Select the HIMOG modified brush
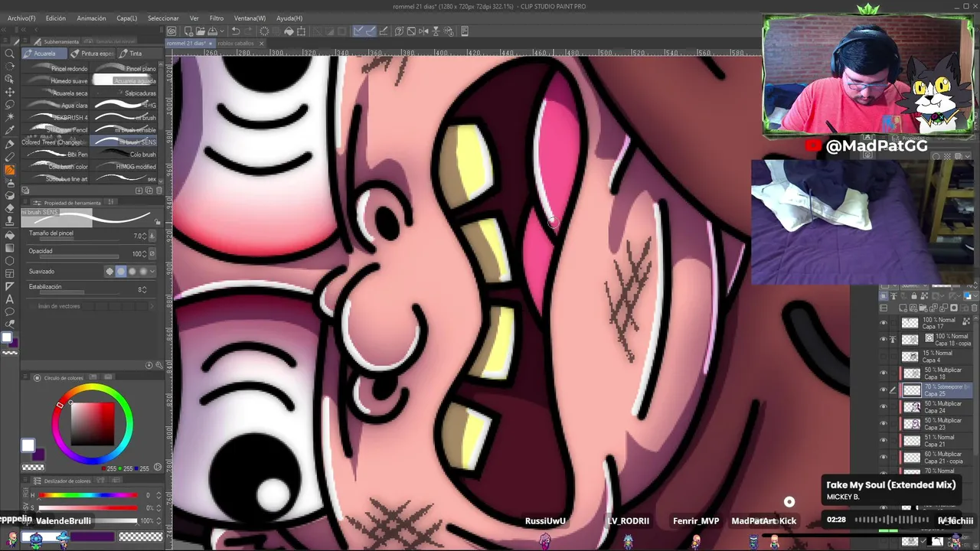The height and width of the screenshot is (551, 980). [x=124, y=167]
